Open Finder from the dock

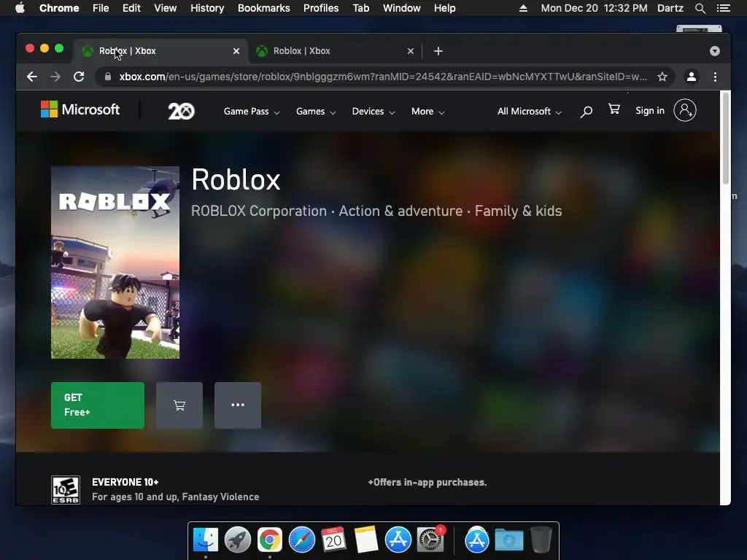(206, 540)
